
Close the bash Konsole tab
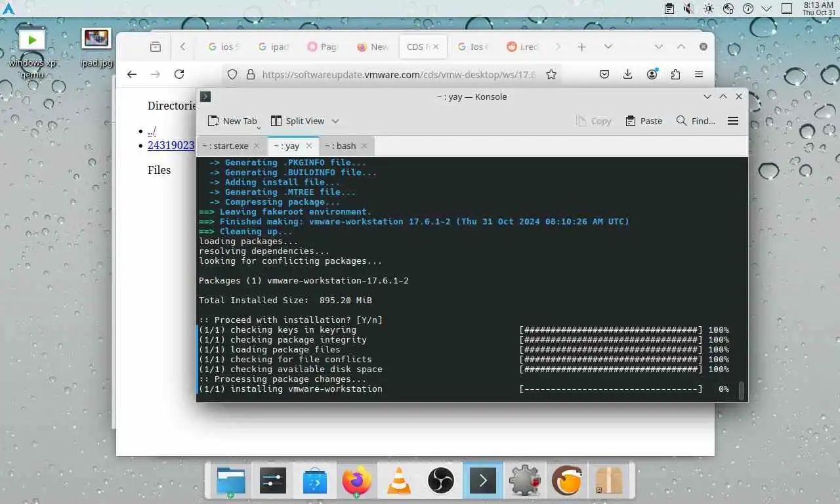[x=364, y=146]
